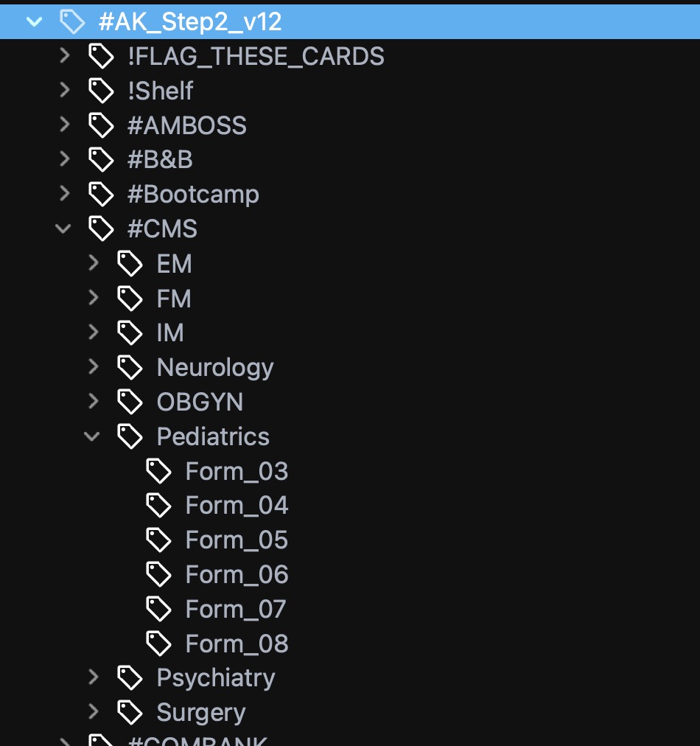Select the #B&B tag
The image size is (700, 746).
tap(160, 160)
